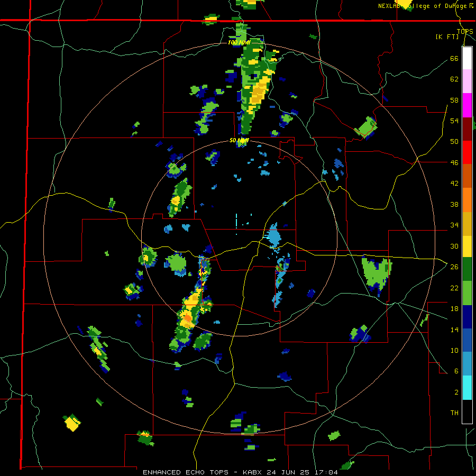Viewport: 476px width, 476px height.
Task: Click the 'TH' threshold legend label
Action: tap(454, 413)
